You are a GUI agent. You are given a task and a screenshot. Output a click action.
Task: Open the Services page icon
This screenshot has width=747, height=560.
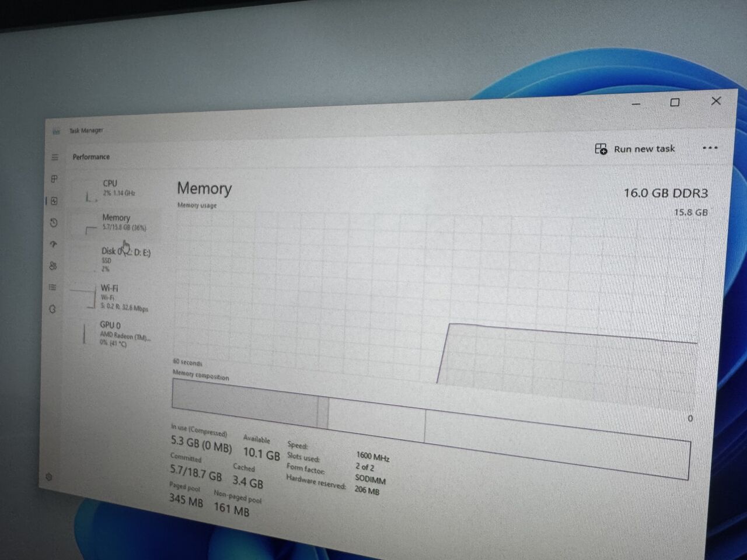click(x=52, y=309)
